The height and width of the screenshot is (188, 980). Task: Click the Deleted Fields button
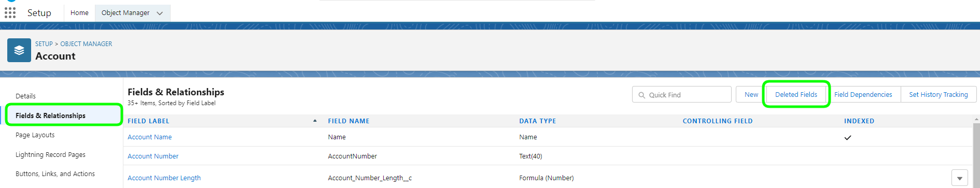[x=796, y=94]
